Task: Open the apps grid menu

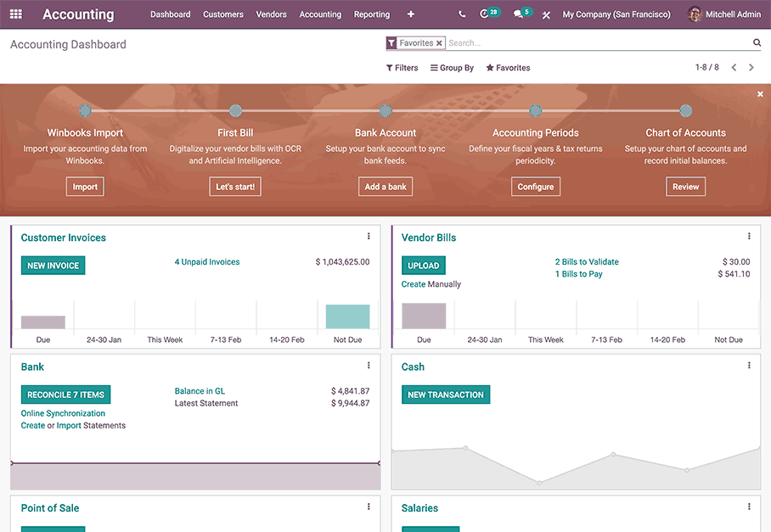Action: [x=16, y=14]
